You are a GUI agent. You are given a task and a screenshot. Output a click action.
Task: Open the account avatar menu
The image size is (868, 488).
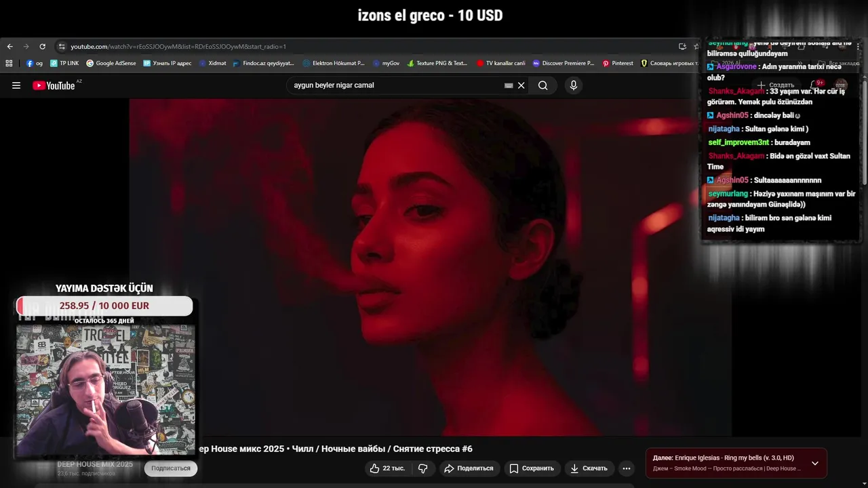[841, 85]
